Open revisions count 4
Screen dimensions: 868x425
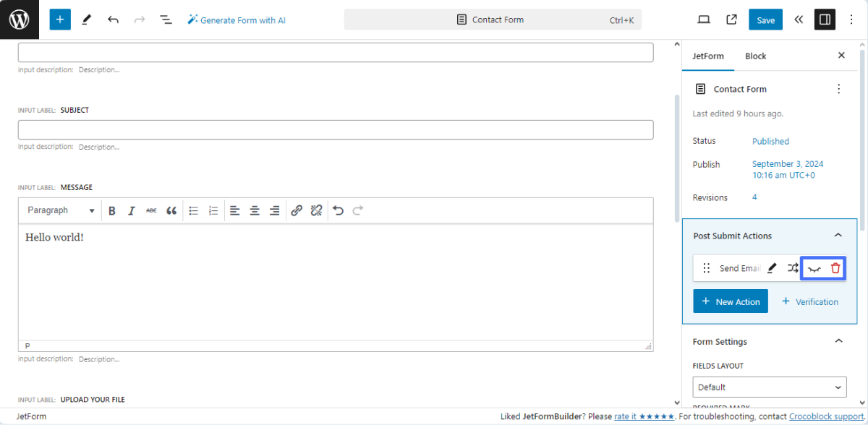tap(754, 197)
